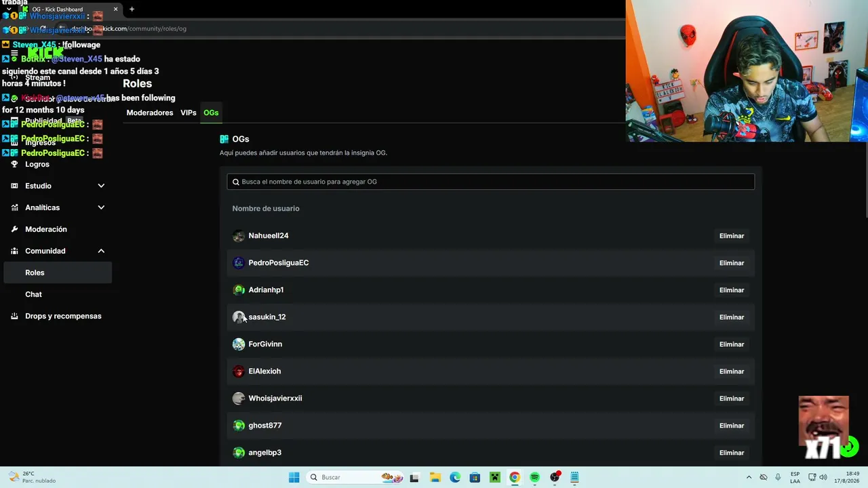
Task: Click the username sasukin_12
Action: pos(267,317)
